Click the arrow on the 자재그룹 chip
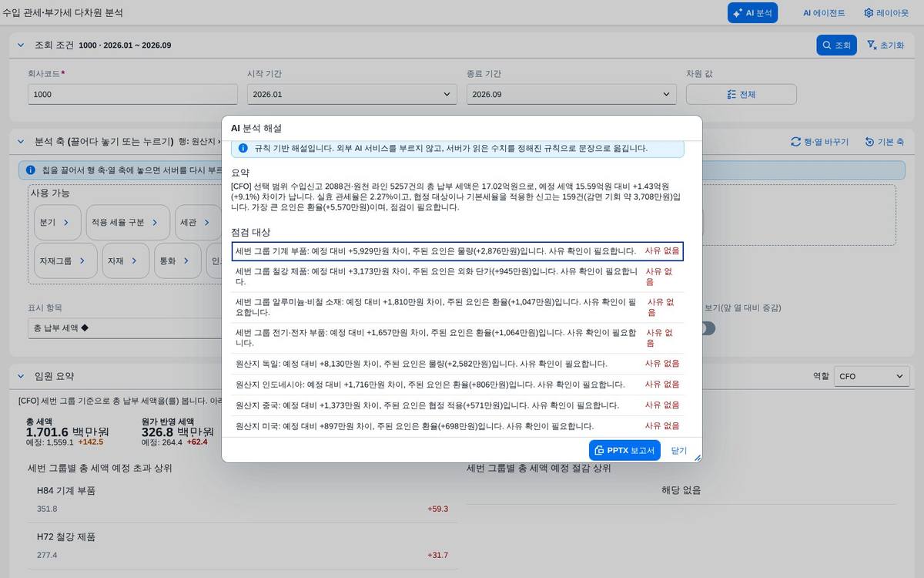The height and width of the screenshot is (578, 924). (x=82, y=260)
